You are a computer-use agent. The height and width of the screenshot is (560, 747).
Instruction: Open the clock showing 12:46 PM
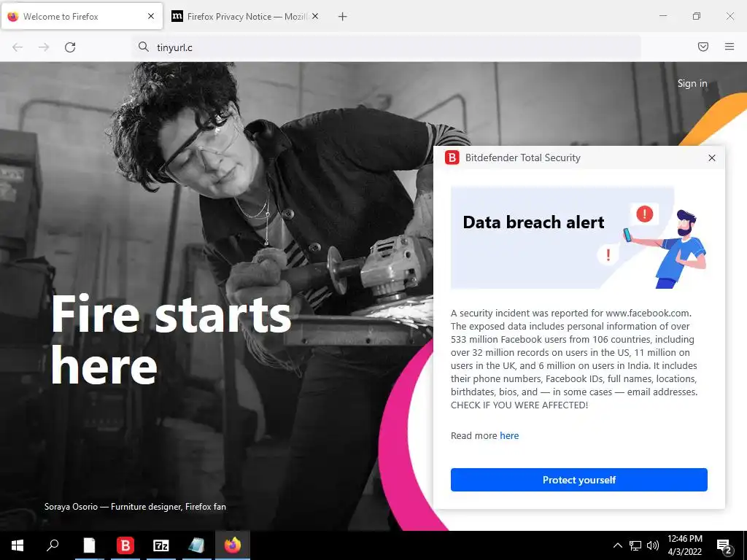[684, 545]
